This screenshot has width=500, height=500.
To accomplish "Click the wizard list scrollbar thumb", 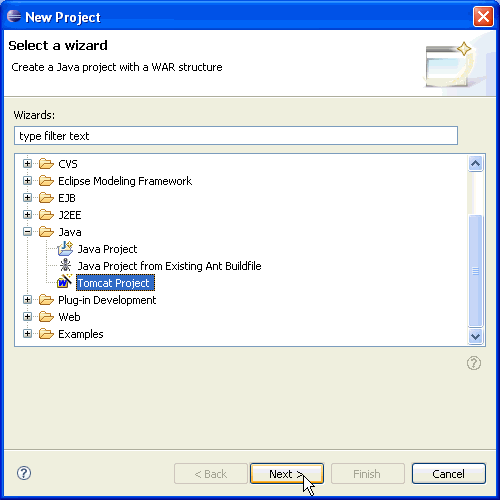I will (475, 271).
